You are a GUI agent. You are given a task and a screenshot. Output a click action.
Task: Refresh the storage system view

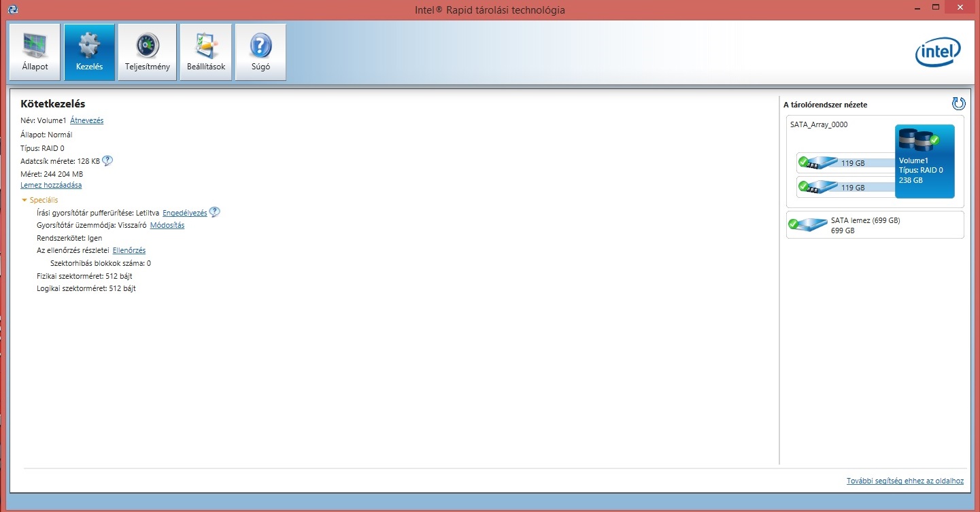[x=958, y=103]
